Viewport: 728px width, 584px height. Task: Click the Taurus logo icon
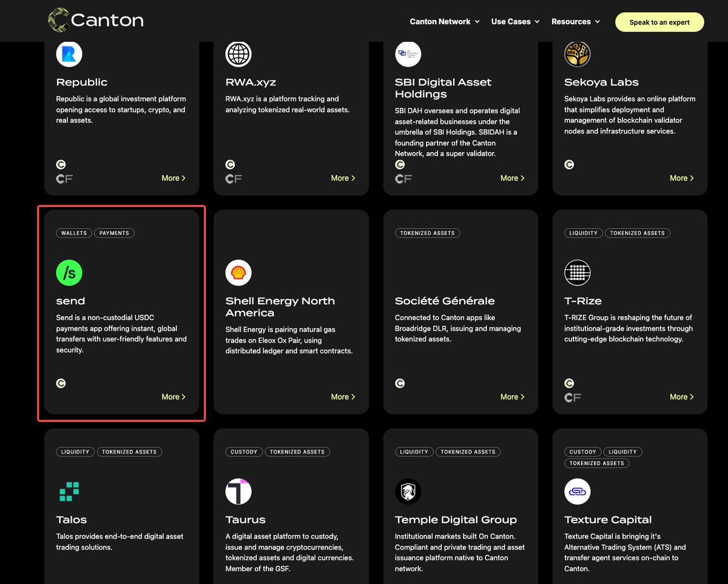238,491
